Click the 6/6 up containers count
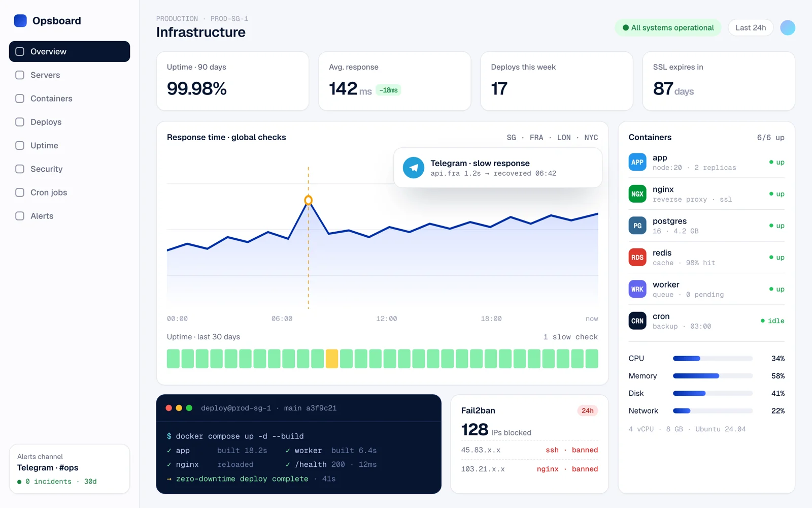 pyautogui.click(x=770, y=138)
